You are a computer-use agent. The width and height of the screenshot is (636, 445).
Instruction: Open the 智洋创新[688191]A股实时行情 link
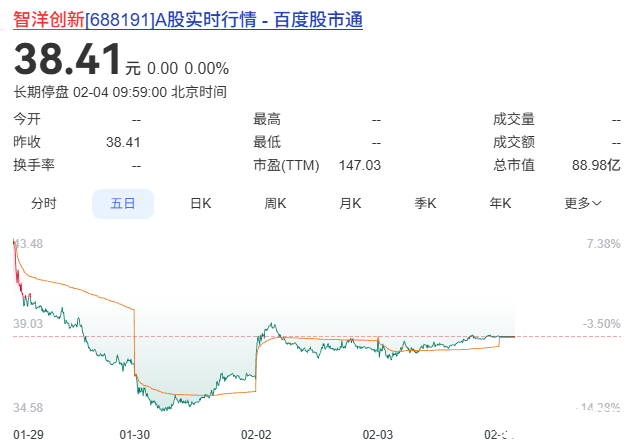click(x=188, y=20)
